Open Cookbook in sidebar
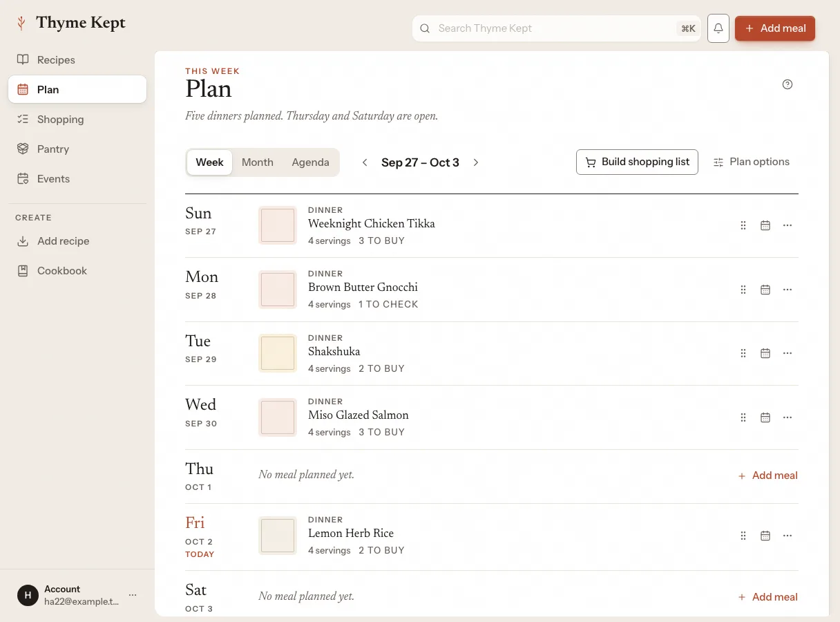This screenshot has width=840, height=622. click(77, 271)
